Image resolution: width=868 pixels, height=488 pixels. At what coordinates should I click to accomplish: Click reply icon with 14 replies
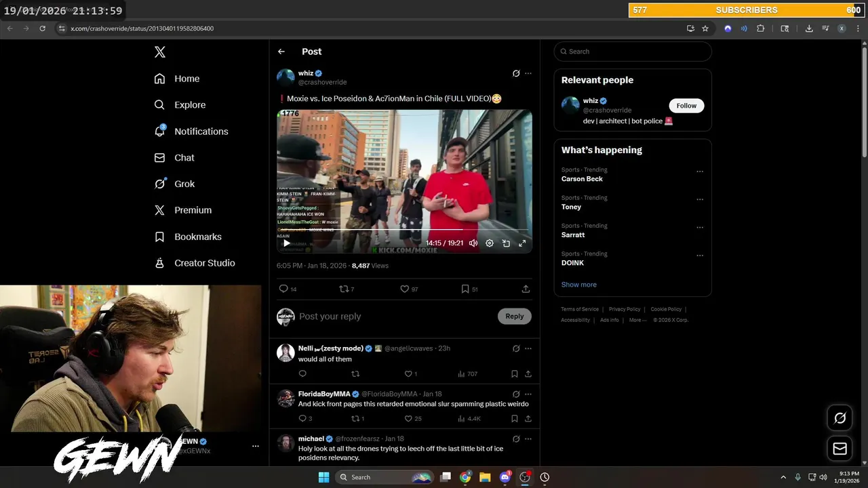point(288,289)
